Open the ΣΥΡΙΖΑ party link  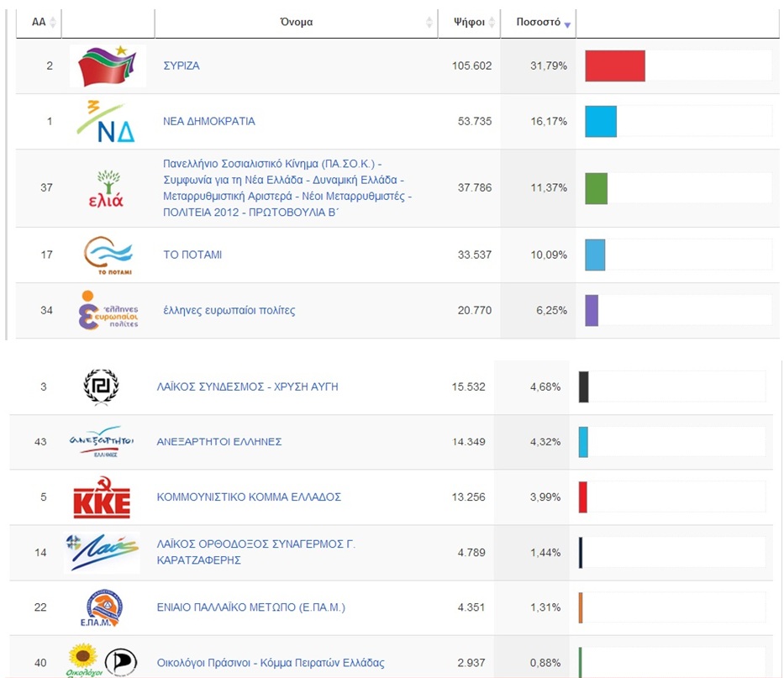click(x=182, y=66)
